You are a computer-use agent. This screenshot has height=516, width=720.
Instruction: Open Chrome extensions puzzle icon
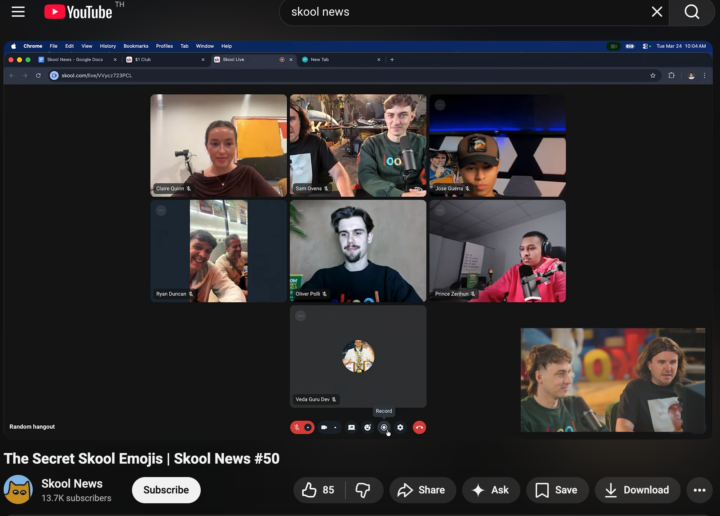click(671, 75)
